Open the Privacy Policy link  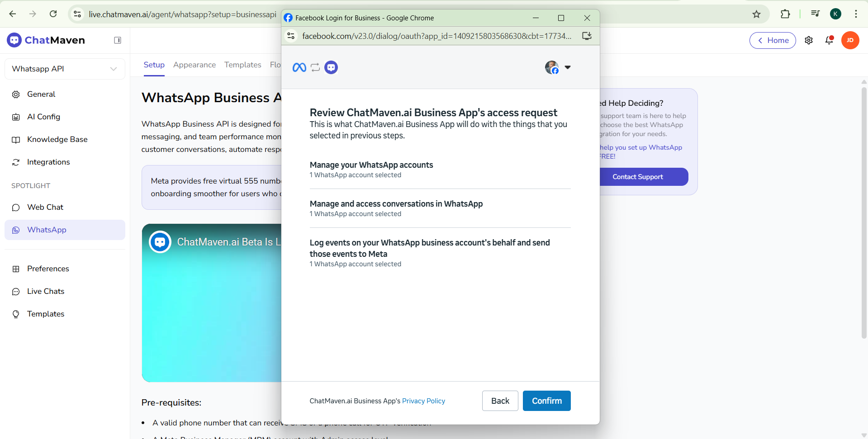point(423,401)
